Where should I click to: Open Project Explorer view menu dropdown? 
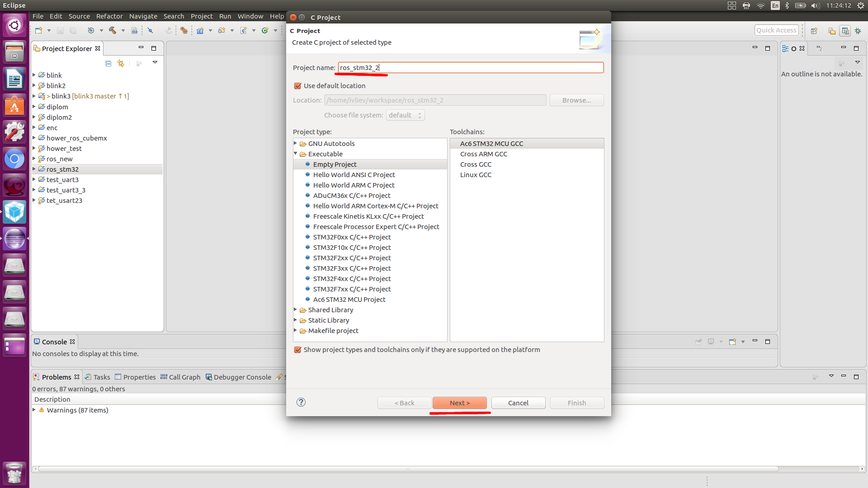pos(155,62)
